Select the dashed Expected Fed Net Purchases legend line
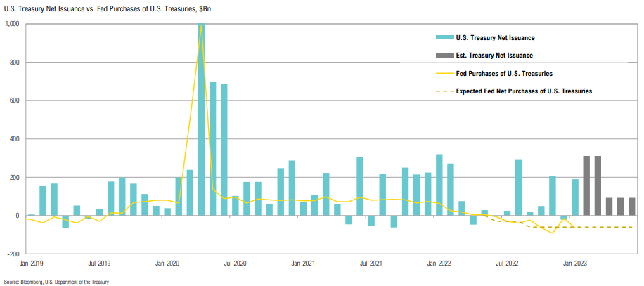 pyautogui.click(x=444, y=91)
